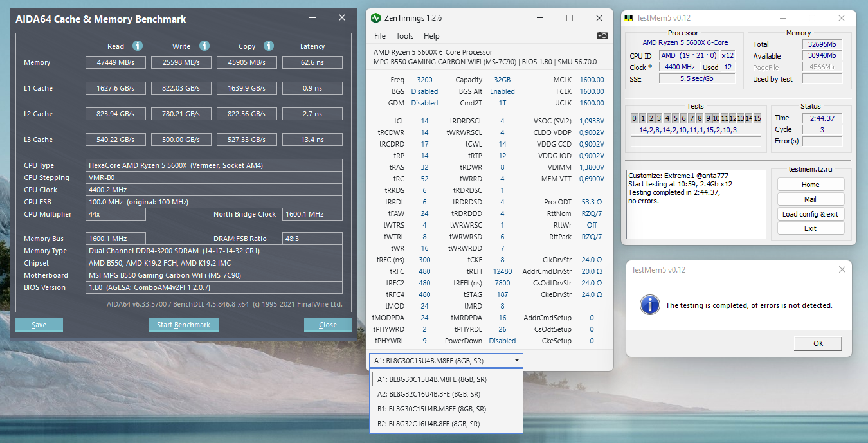Click the GDM Disabled value in ZenTimings
This screenshot has width=868, height=443.
click(424, 103)
